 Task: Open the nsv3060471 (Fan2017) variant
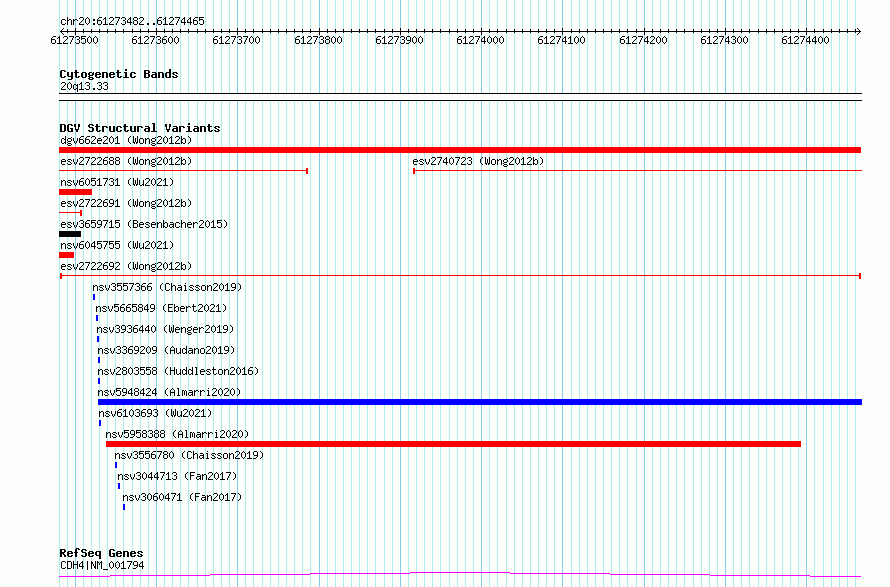[x=182, y=497]
